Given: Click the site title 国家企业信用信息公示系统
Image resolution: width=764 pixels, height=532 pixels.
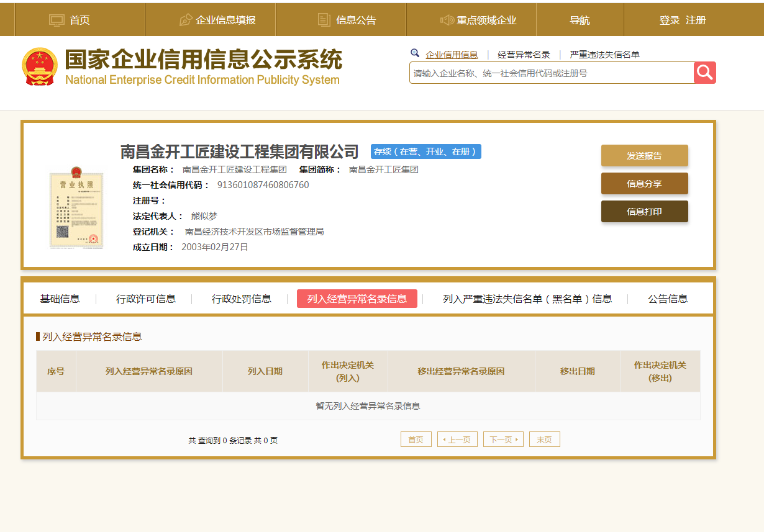Looking at the screenshot, I should tap(204, 60).
